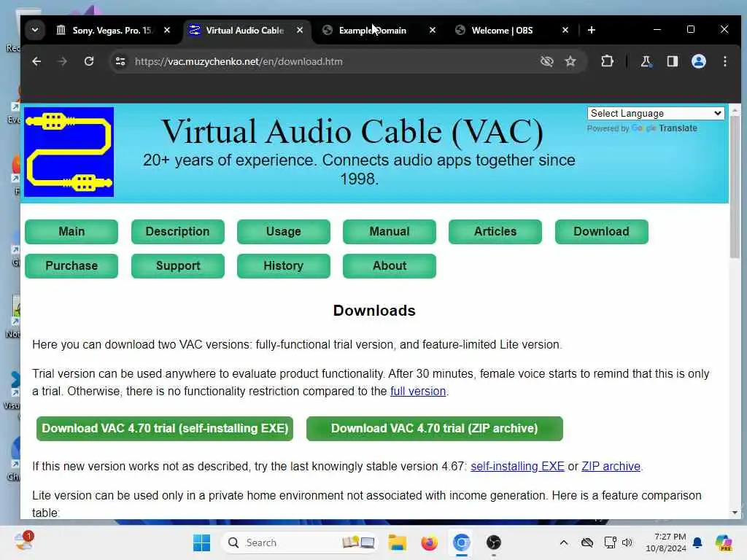View site information icon in address bar
This screenshot has width=747, height=560.
[120, 61]
